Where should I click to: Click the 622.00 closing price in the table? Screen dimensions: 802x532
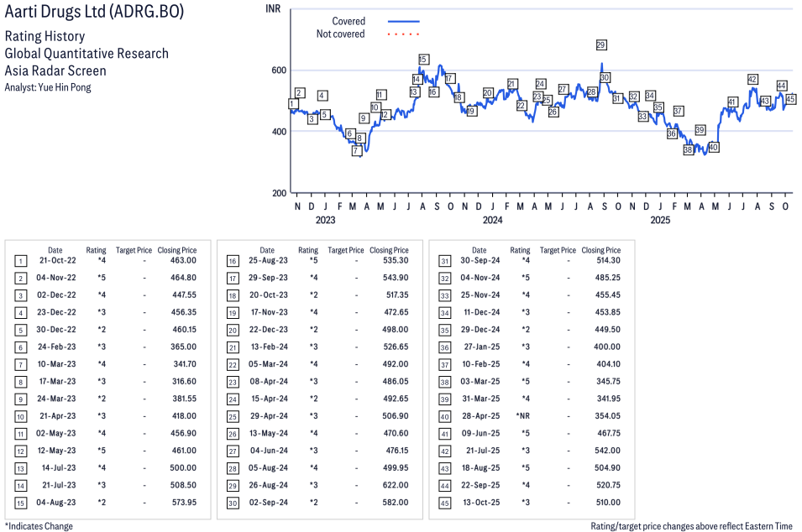(x=393, y=485)
